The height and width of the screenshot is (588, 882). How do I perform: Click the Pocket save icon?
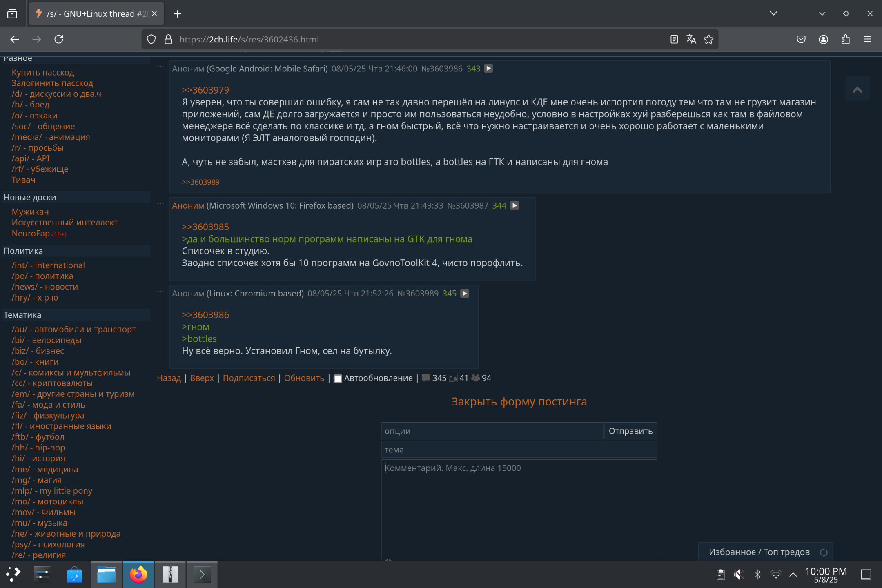[x=801, y=39]
